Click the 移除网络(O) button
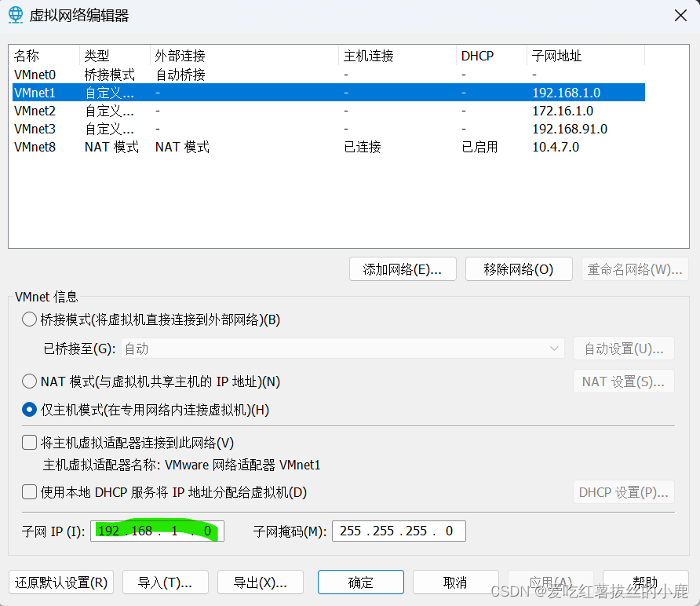The image size is (700, 606). pyautogui.click(x=519, y=268)
